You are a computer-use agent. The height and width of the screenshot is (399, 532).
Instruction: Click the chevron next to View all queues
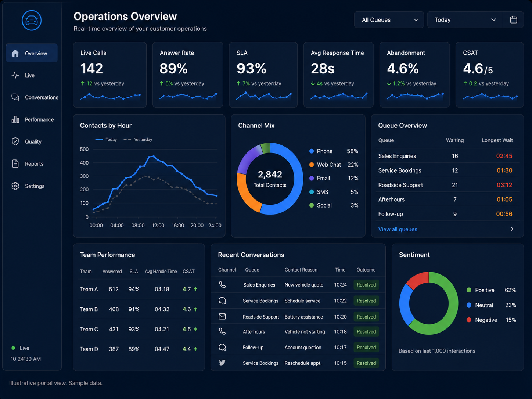(x=512, y=229)
